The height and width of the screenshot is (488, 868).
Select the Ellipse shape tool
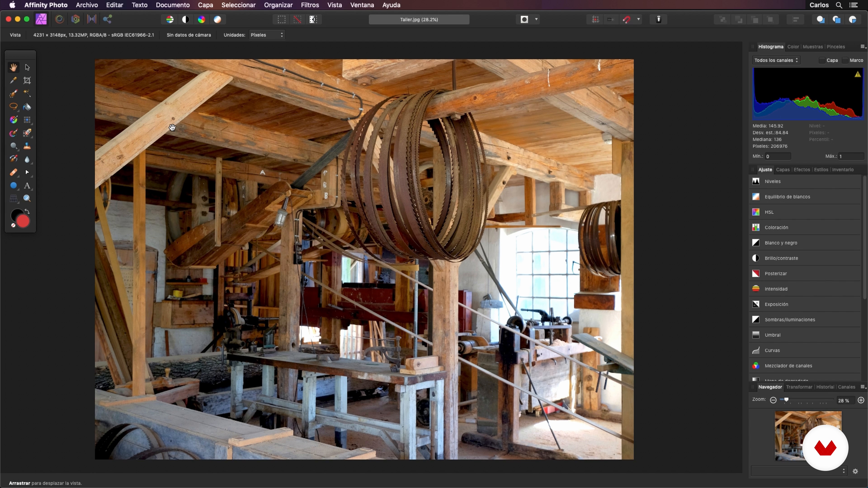(x=14, y=185)
